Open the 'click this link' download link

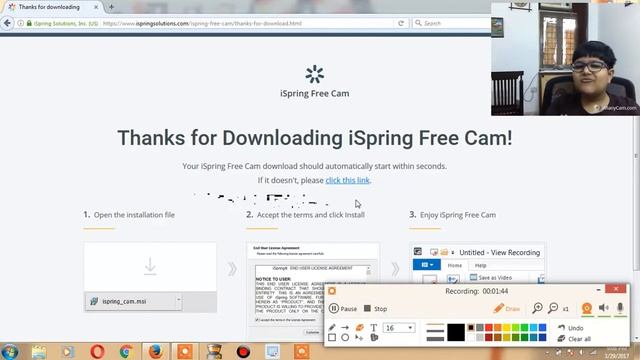coord(347,180)
